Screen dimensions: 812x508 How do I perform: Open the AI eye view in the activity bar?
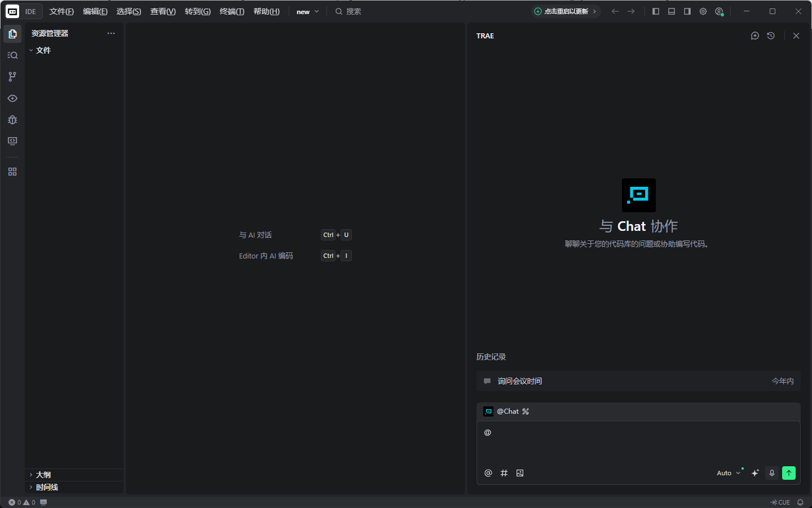(12, 98)
